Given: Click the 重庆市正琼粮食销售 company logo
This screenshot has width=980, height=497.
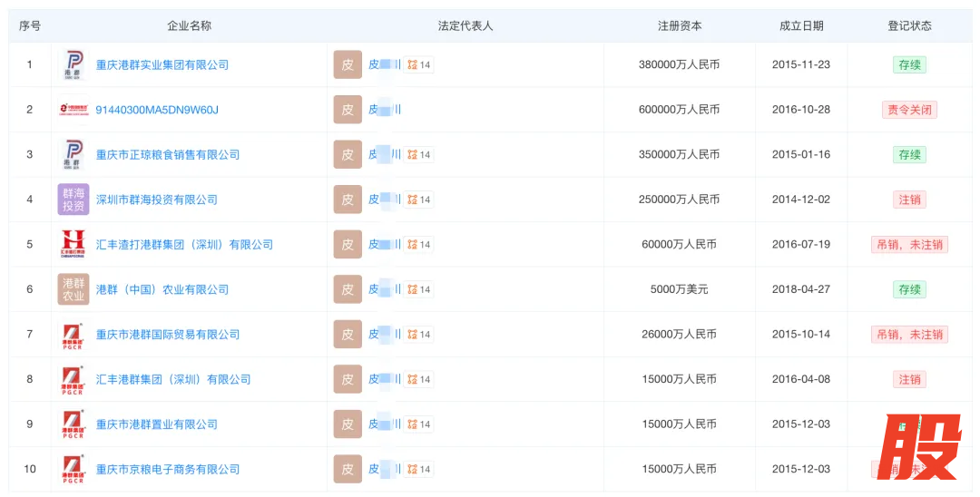Looking at the screenshot, I should click(73, 155).
